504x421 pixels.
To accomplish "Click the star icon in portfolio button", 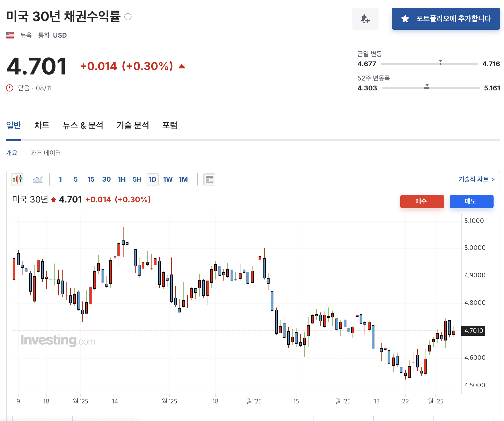I will [x=405, y=19].
